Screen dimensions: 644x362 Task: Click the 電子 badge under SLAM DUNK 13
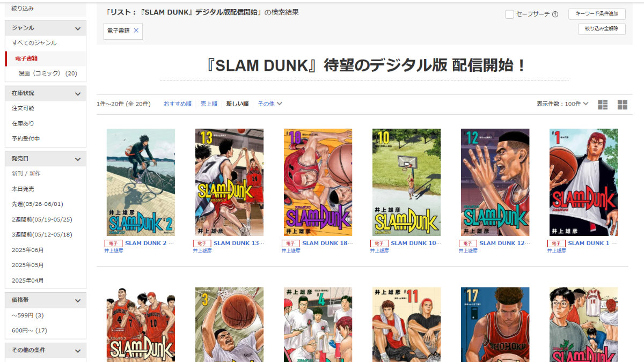click(x=202, y=243)
